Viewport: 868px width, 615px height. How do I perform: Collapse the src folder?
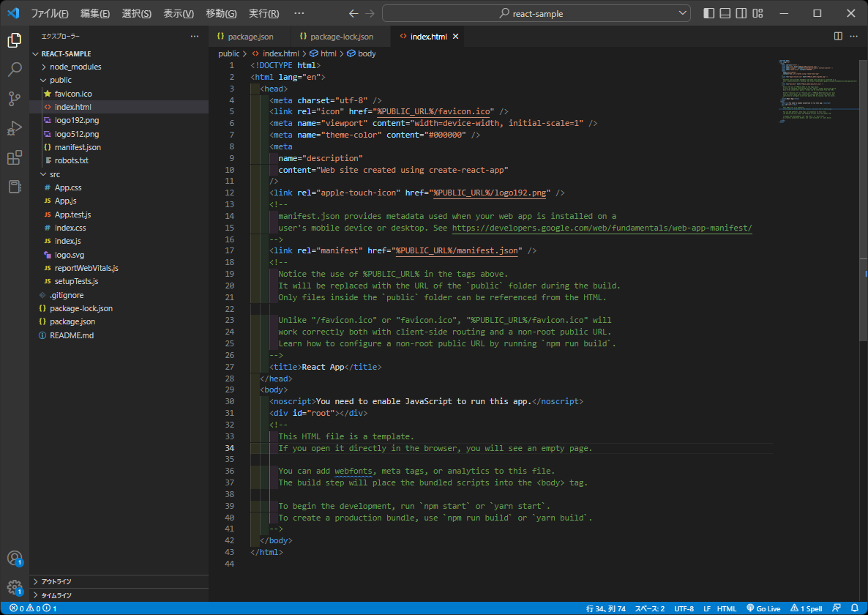coord(119,174)
